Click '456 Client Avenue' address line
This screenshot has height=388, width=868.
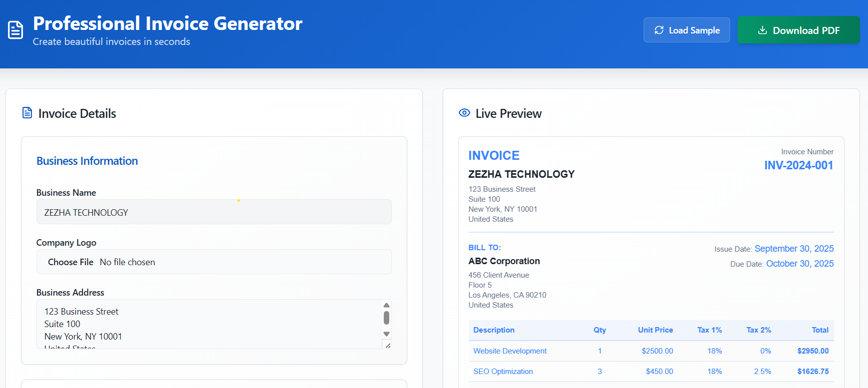click(x=499, y=275)
